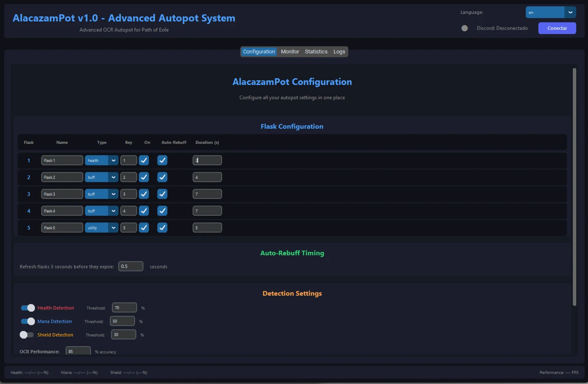Click the Auto-Rebuff Timing section heading
This screenshot has height=384, width=588.
click(x=292, y=253)
